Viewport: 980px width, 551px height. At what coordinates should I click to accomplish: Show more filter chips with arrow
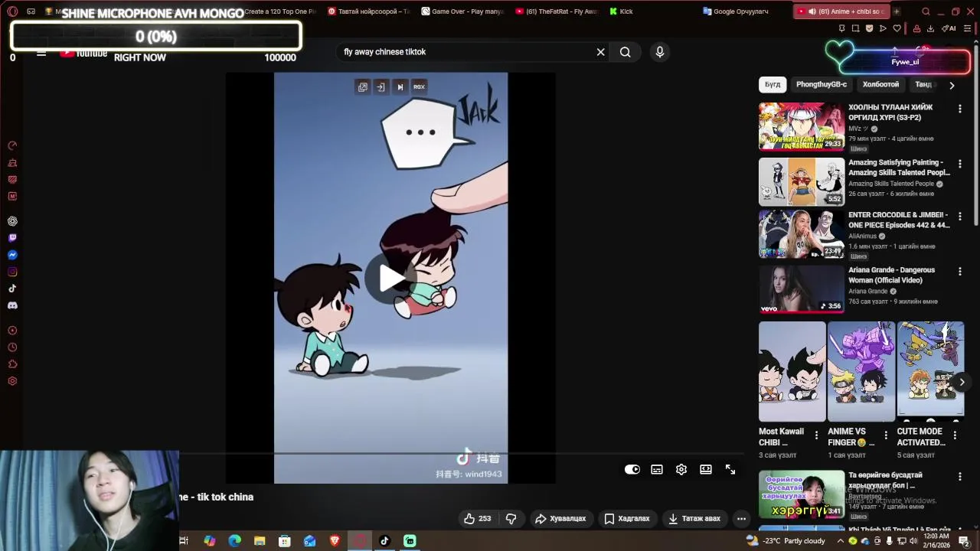[x=952, y=86]
